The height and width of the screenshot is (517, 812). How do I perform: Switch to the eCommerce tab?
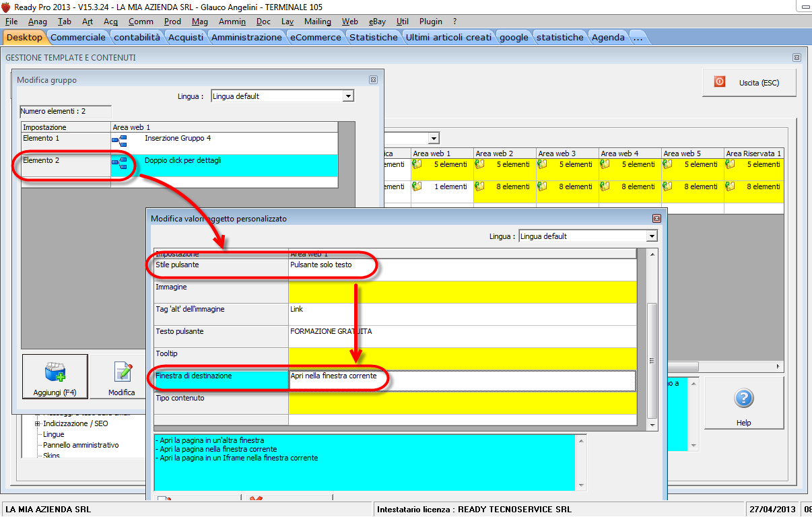pyautogui.click(x=315, y=37)
